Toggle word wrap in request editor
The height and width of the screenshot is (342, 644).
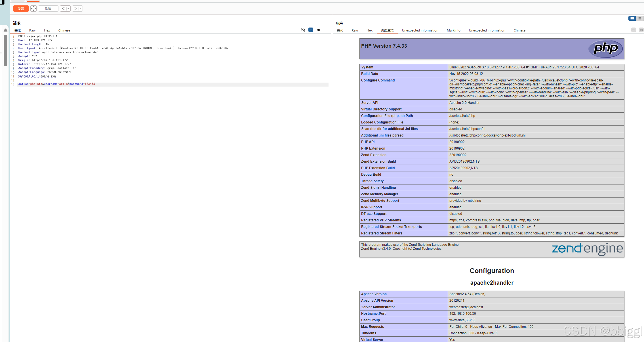[311, 30]
